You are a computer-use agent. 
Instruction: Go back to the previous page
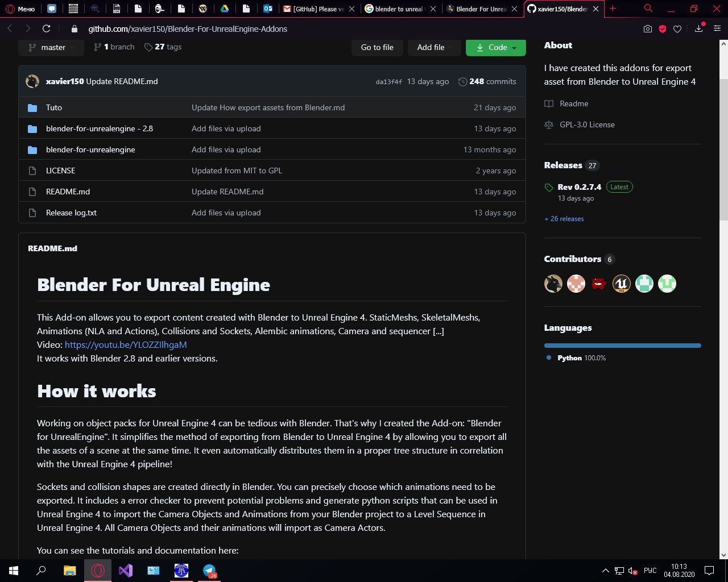(10, 28)
